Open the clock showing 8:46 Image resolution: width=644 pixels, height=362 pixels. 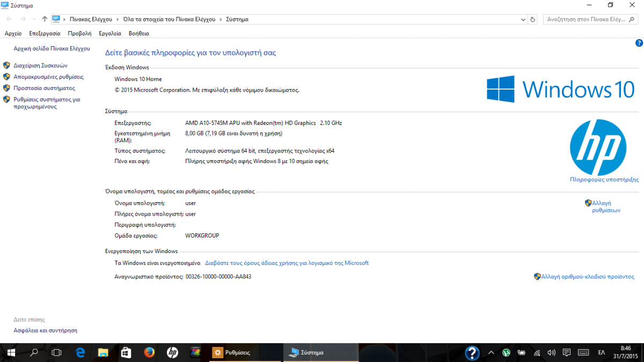click(x=626, y=352)
